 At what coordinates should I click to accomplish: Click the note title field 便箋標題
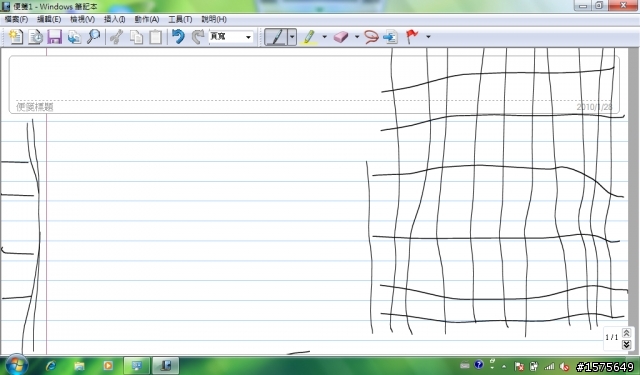coord(35,107)
